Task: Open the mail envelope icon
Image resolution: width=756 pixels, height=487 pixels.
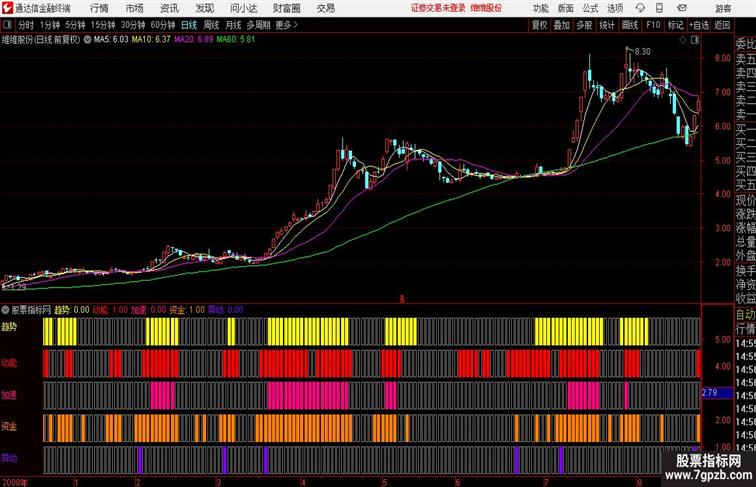Action: click(x=682, y=8)
